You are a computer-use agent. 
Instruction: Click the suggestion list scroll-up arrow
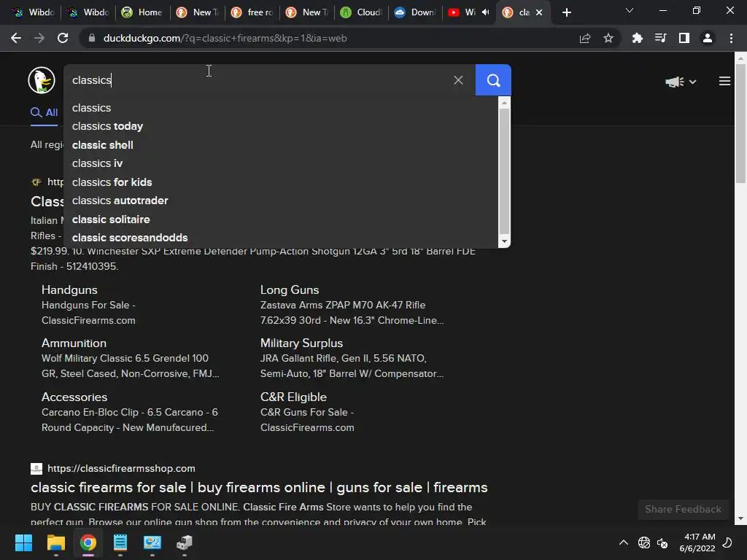pos(504,102)
